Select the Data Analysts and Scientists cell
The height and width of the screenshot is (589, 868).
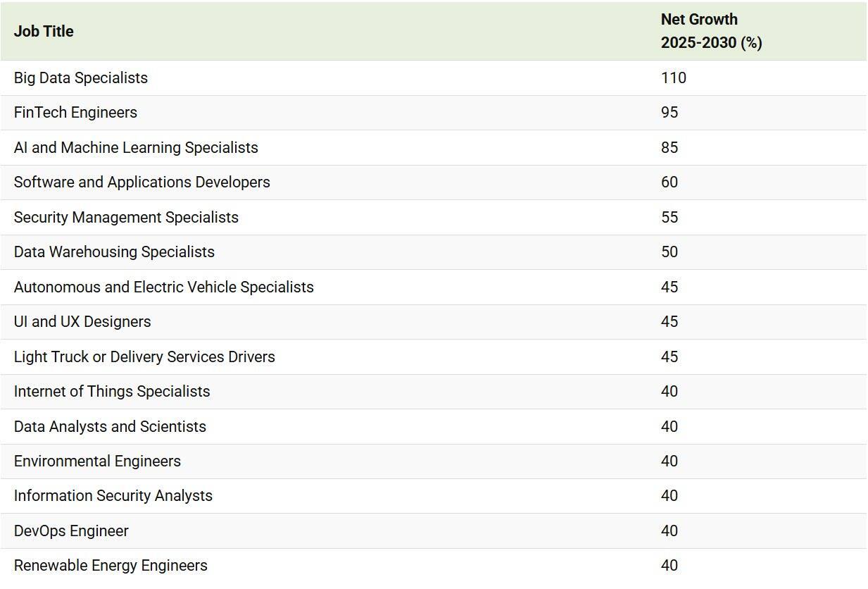(110, 426)
